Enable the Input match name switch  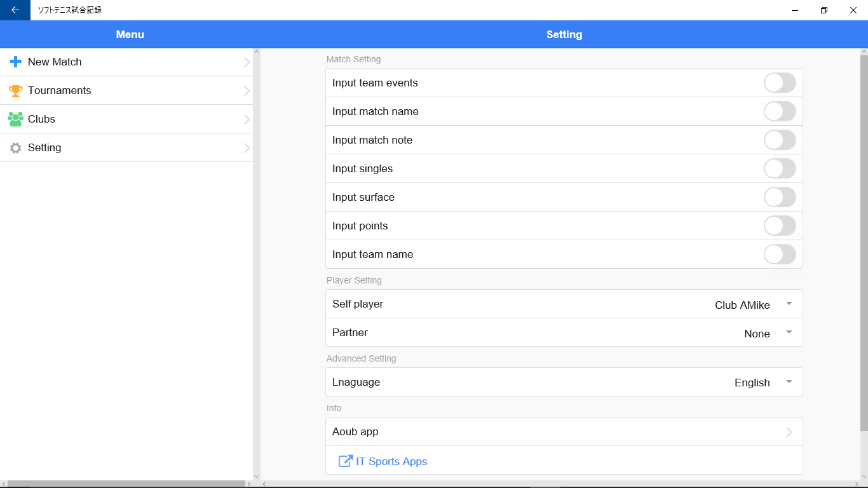coord(780,111)
